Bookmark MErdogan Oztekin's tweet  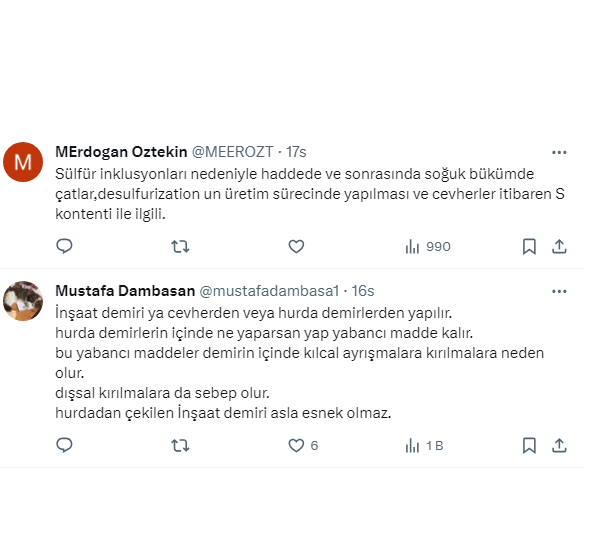coord(529,246)
